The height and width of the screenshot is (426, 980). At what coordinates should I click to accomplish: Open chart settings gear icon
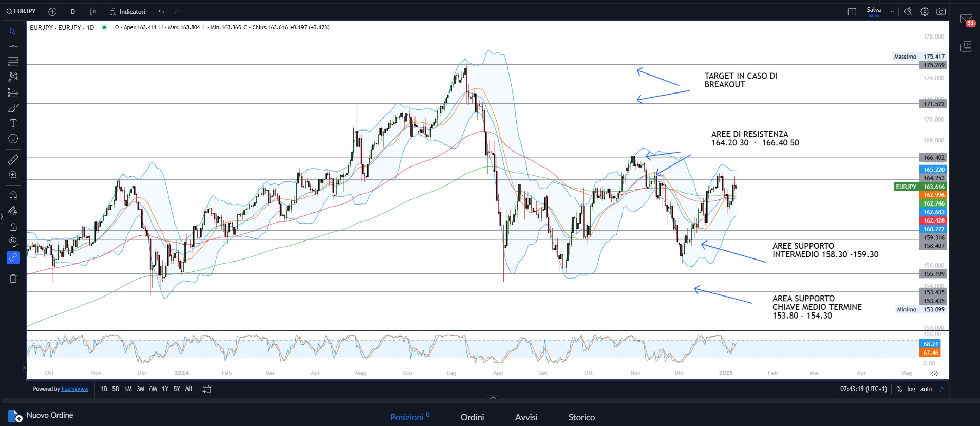point(925,11)
